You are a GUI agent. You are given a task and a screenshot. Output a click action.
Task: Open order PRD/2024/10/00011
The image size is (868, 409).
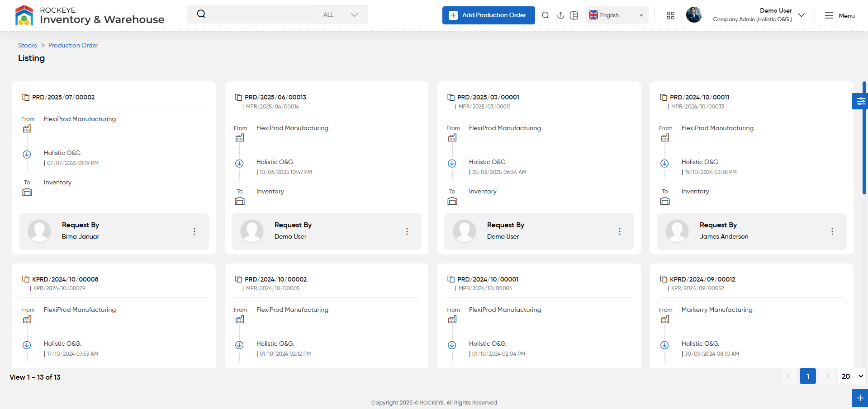click(x=700, y=97)
